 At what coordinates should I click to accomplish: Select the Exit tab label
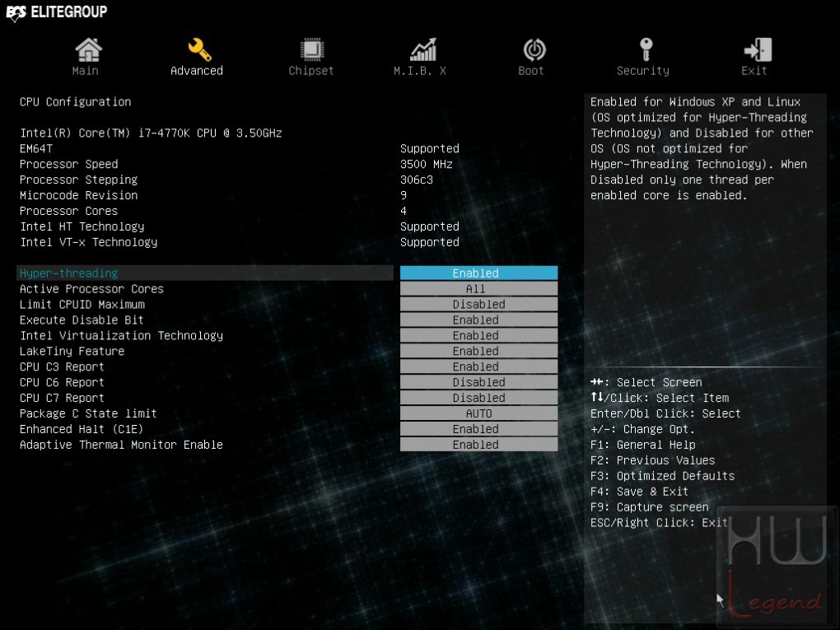(754, 71)
